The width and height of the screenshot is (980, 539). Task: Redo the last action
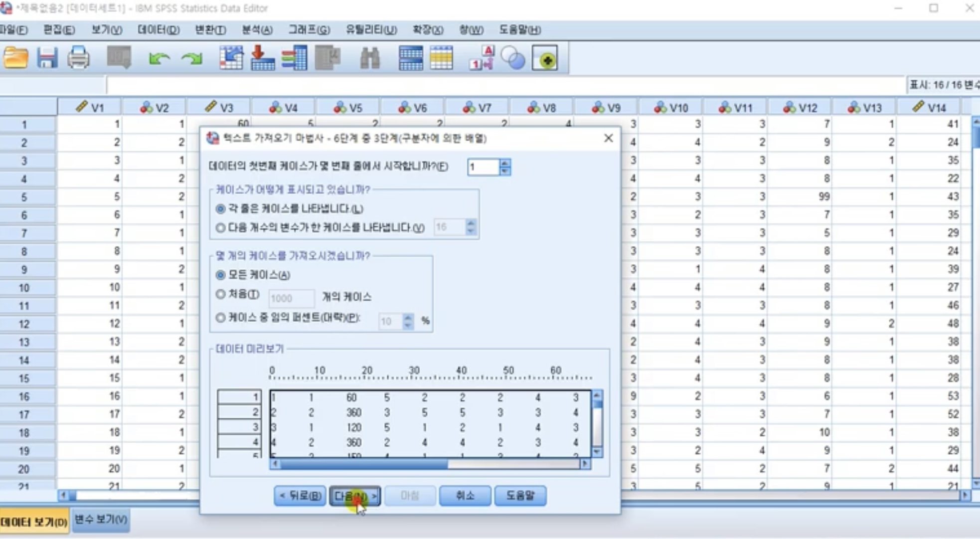coord(192,58)
